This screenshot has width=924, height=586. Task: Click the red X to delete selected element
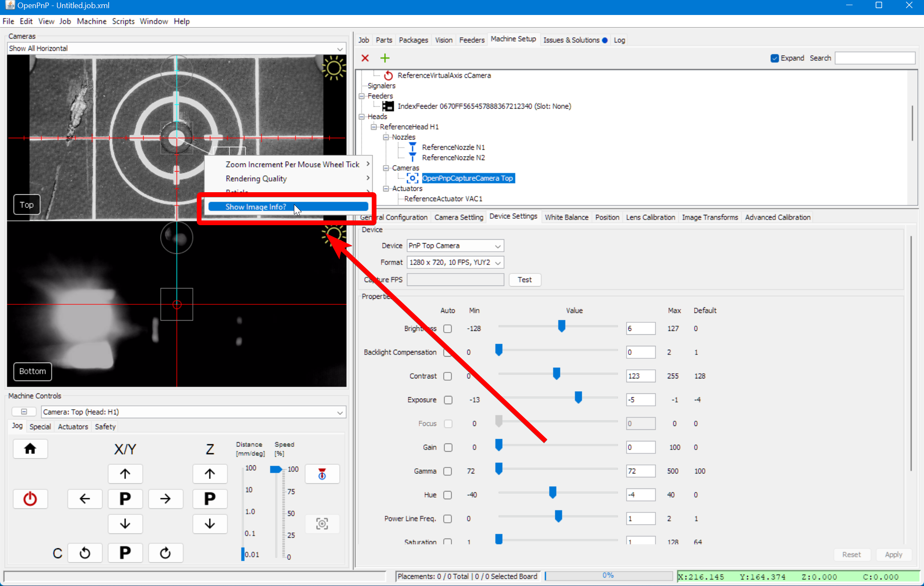coord(364,58)
